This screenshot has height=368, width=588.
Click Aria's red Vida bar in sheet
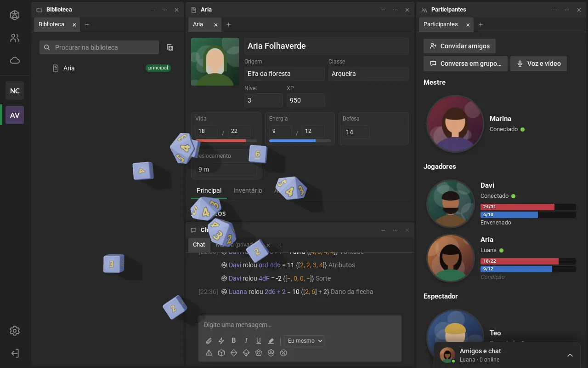click(226, 141)
